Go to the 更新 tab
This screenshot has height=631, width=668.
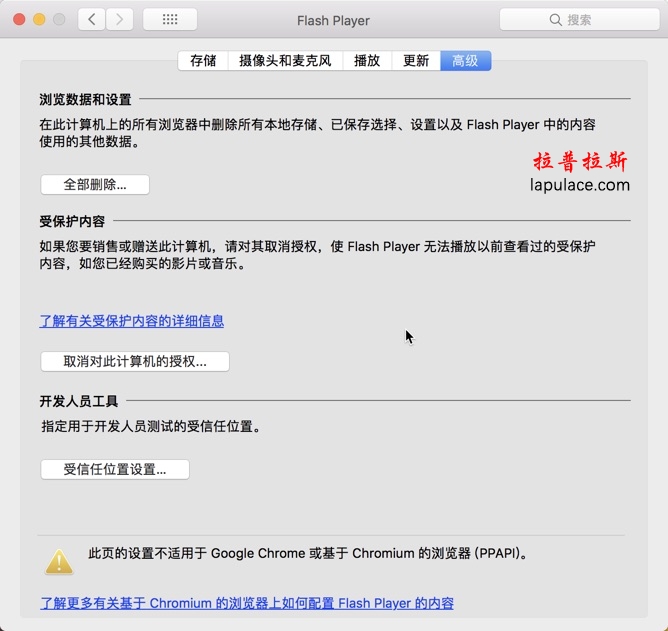point(416,61)
